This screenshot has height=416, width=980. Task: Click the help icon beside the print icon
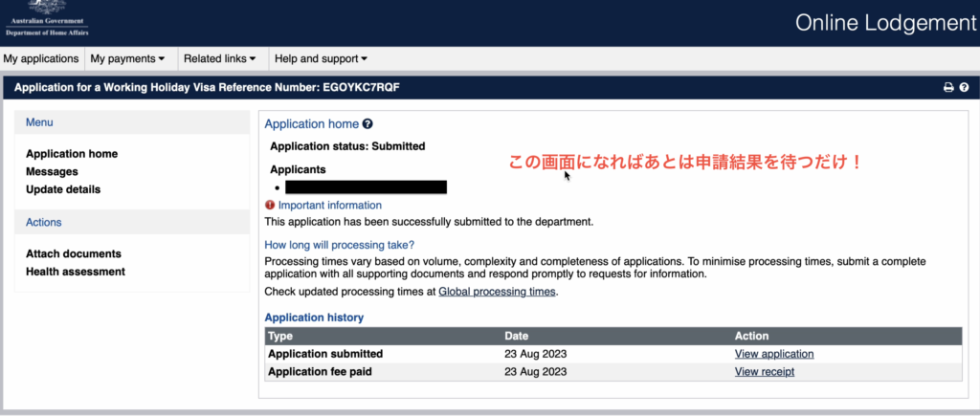point(964,87)
